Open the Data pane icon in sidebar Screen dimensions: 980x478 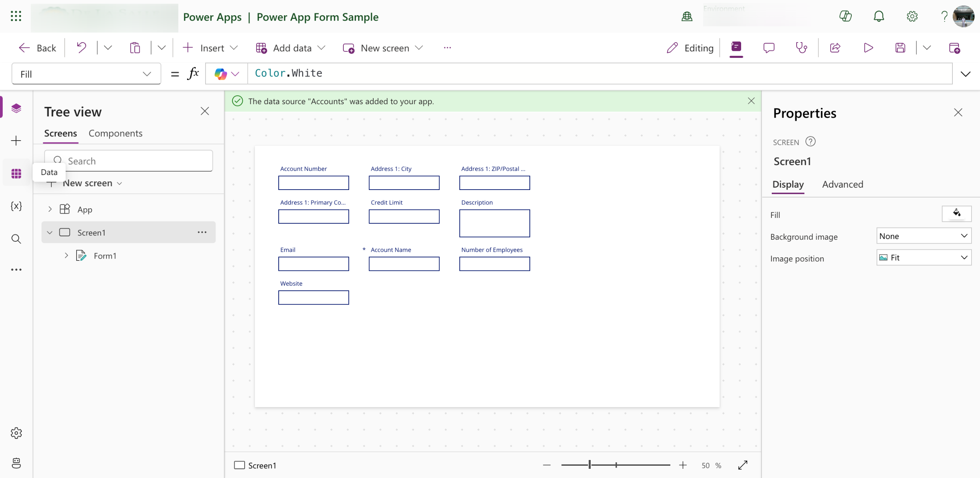click(x=16, y=174)
